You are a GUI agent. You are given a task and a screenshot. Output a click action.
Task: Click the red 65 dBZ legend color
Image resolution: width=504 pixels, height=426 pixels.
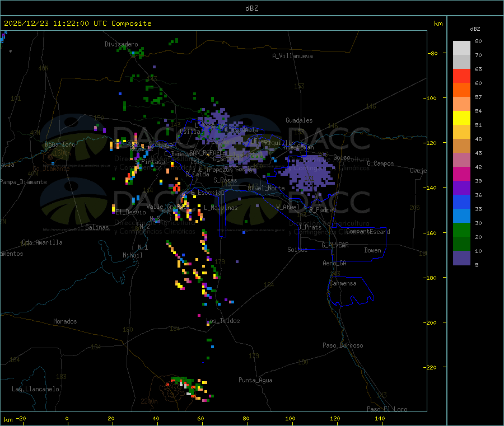461,76
